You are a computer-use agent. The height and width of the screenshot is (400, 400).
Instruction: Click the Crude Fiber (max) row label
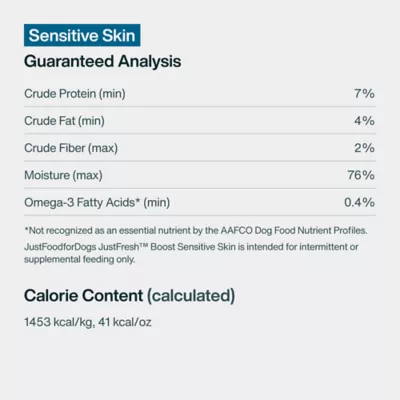tap(71, 148)
